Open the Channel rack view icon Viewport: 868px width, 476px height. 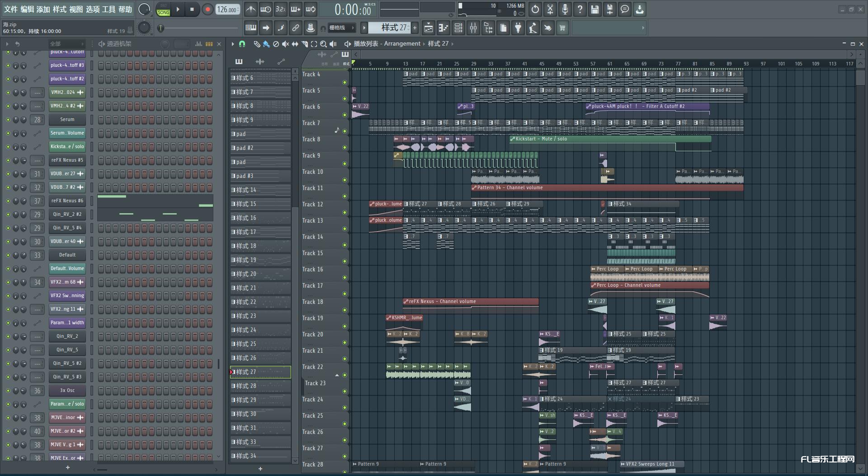click(x=458, y=28)
